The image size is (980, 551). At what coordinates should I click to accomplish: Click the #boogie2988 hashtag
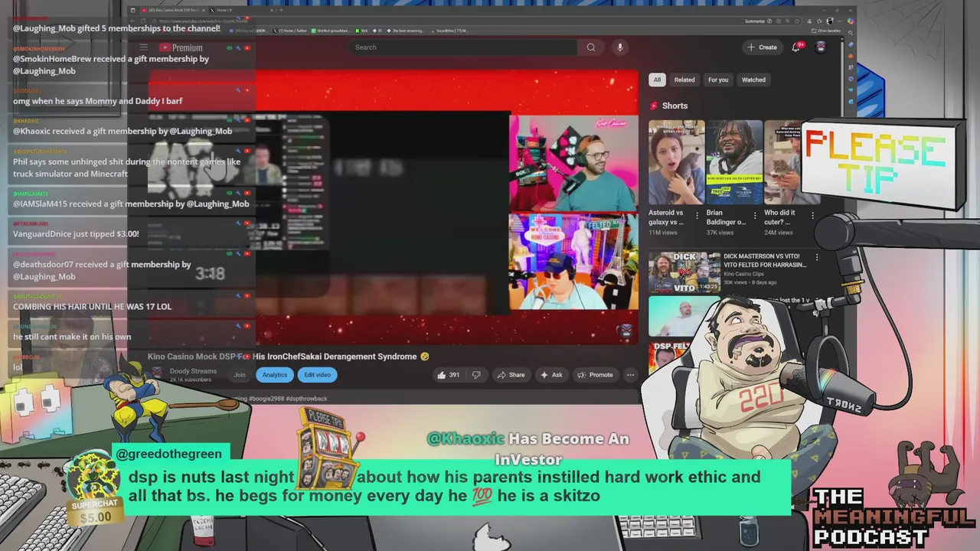(x=267, y=399)
